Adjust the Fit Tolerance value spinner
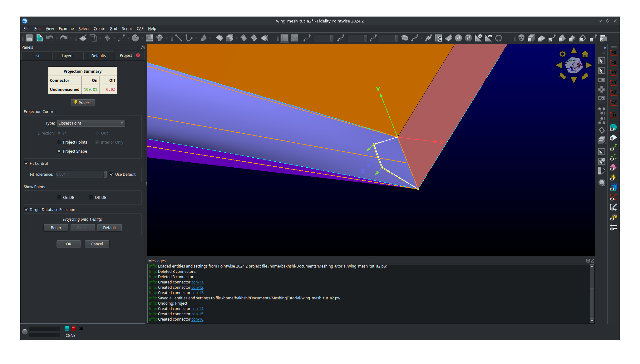 (105, 174)
